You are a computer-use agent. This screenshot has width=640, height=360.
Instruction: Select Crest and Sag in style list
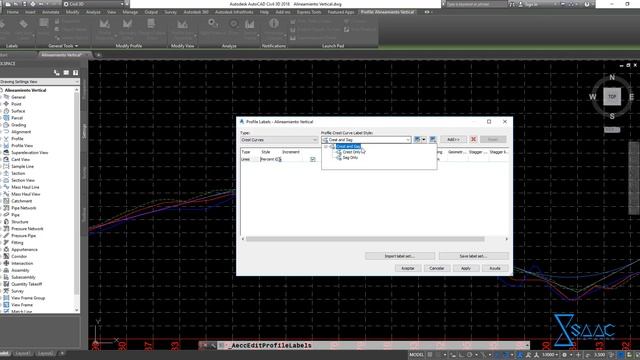(x=348, y=147)
